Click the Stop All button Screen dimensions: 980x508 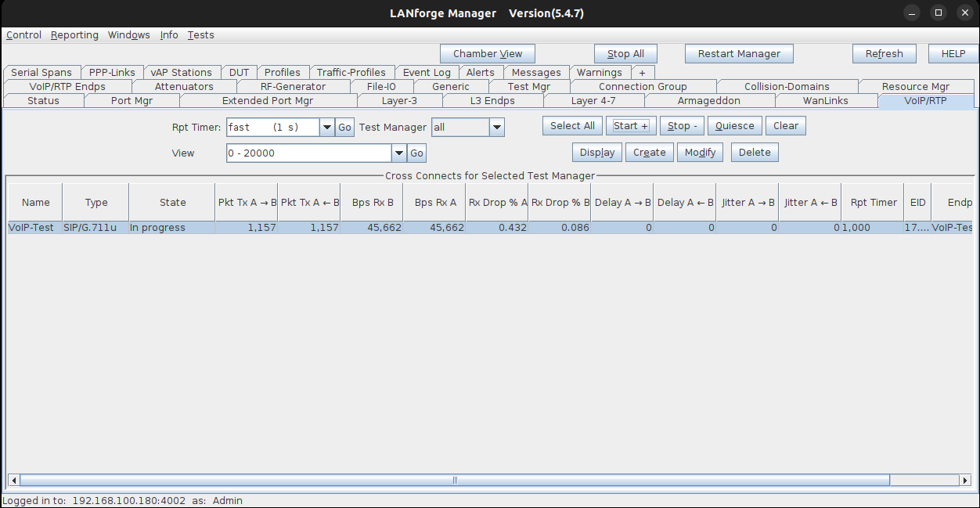click(x=625, y=54)
